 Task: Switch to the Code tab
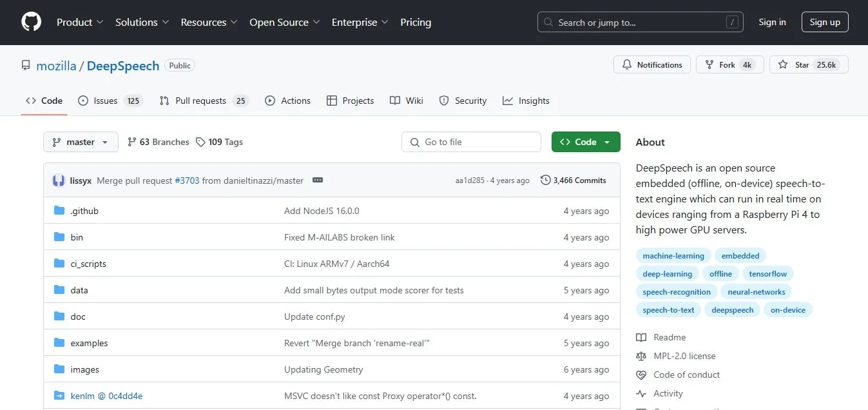pyautogui.click(x=44, y=101)
